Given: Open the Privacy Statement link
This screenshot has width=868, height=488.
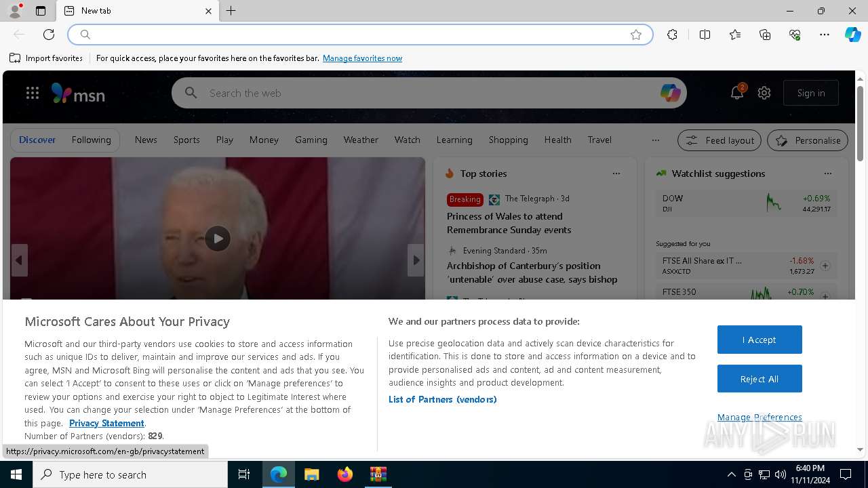Looking at the screenshot, I should point(106,423).
